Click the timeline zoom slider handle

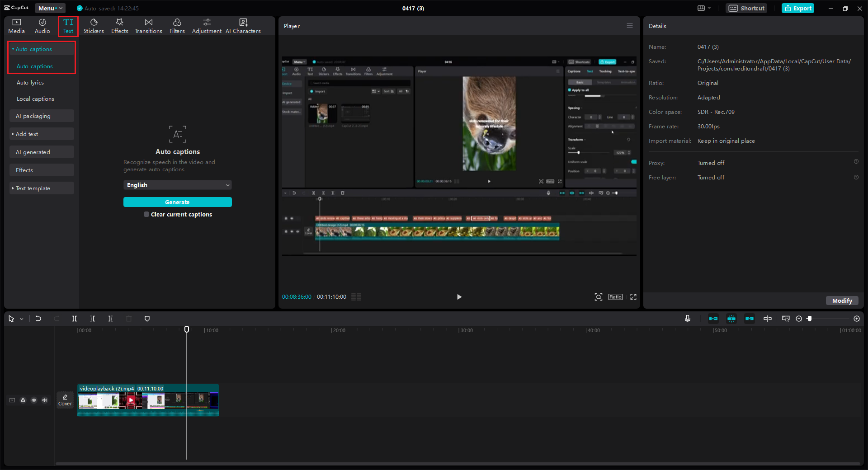coord(809,319)
